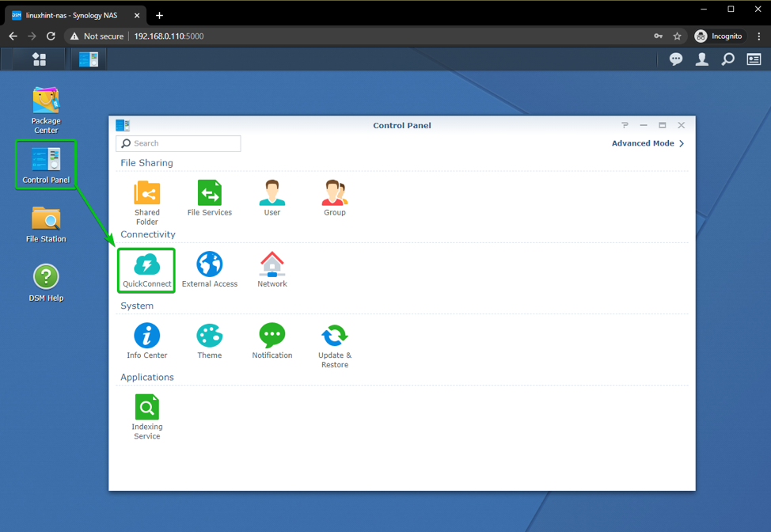Viewport: 771px width, 532px height.
Task: Open the user Options menu in the DSM taskbar
Action: point(701,59)
